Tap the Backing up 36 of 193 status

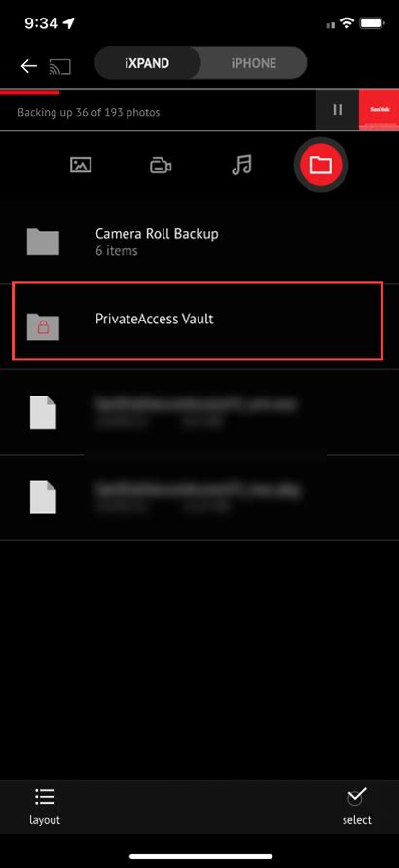click(x=89, y=112)
